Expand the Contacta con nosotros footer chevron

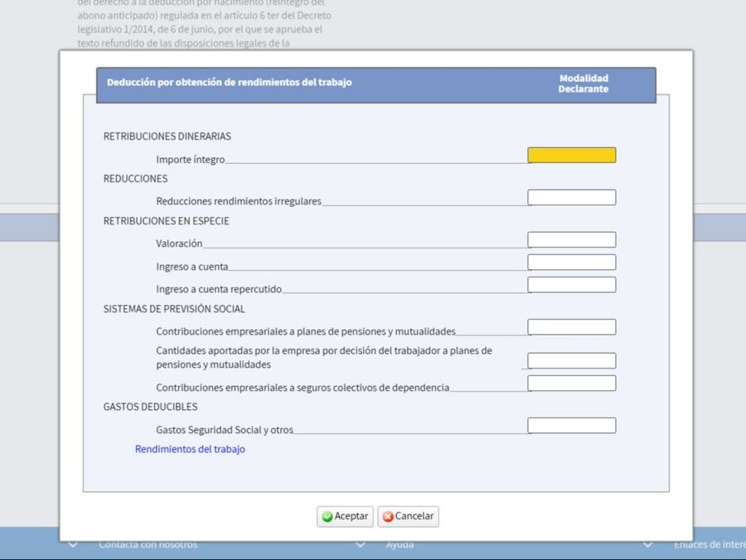coord(73,544)
